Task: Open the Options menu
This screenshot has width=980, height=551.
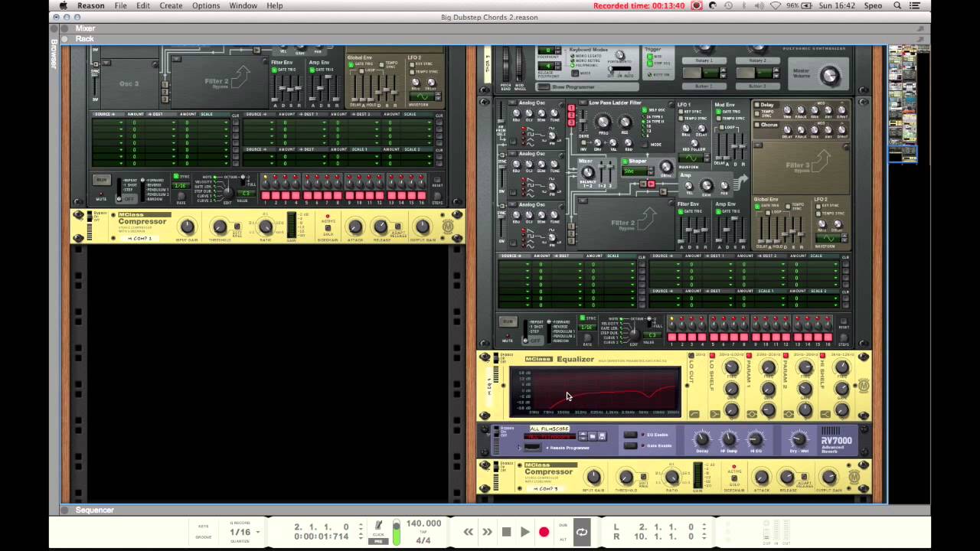Action: coord(206,5)
